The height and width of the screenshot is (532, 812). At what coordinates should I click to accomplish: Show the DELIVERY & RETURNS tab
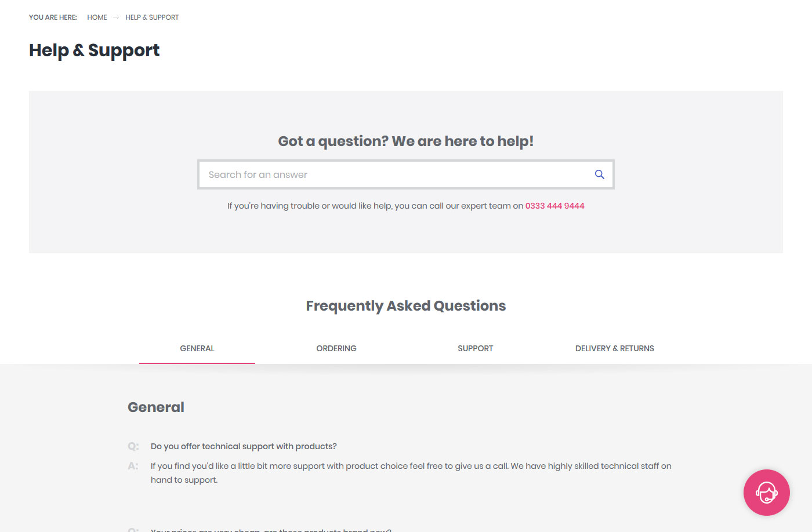[x=615, y=348]
